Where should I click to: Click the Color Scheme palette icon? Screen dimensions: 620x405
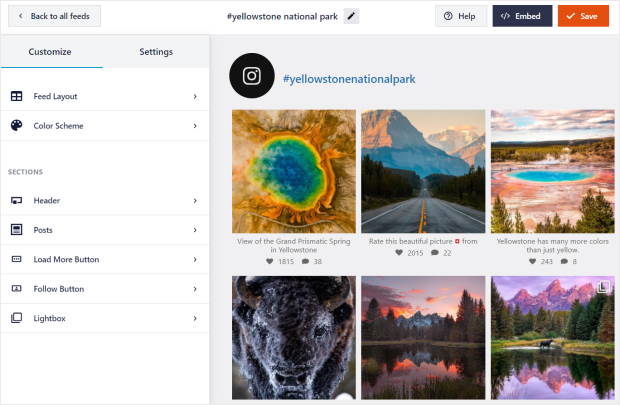17,125
